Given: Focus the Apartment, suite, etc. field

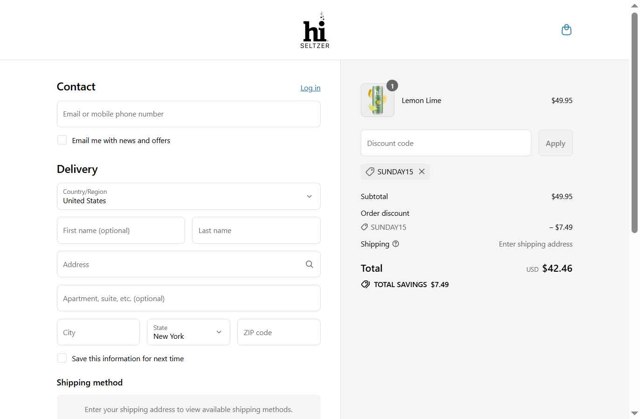Looking at the screenshot, I should point(189,298).
